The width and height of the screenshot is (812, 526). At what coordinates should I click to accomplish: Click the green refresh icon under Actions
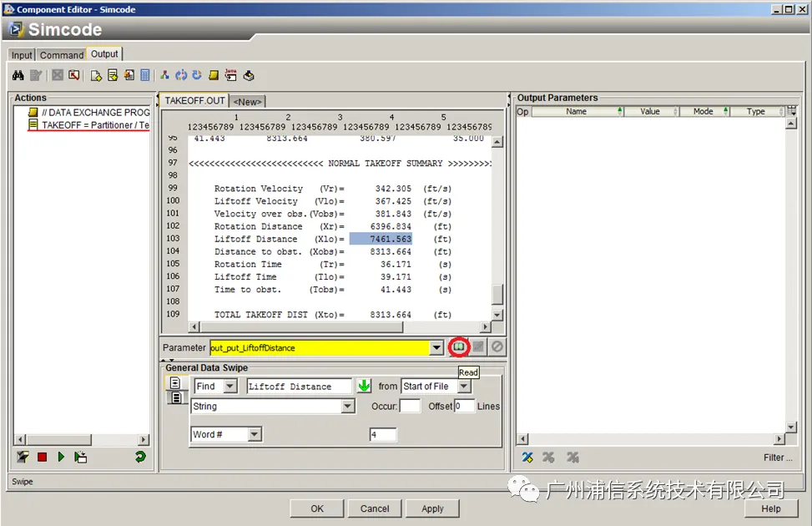pyautogui.click(x=140, y=457)
